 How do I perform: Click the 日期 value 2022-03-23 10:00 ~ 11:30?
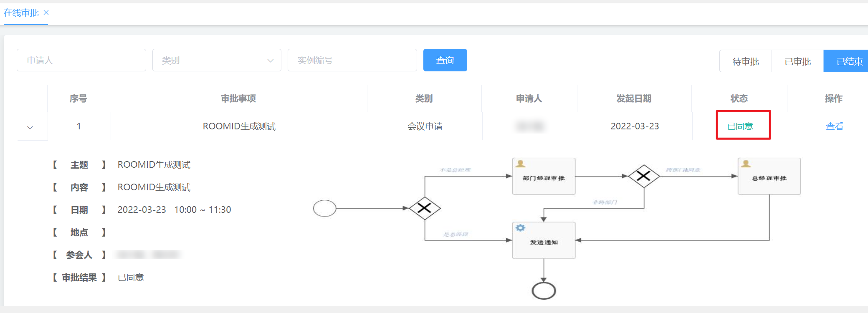[x=174, y=210]
